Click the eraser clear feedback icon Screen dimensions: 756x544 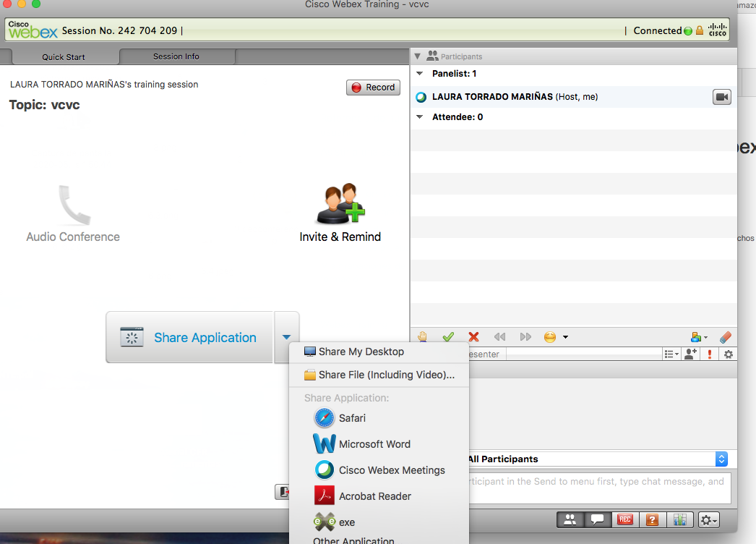726,337
